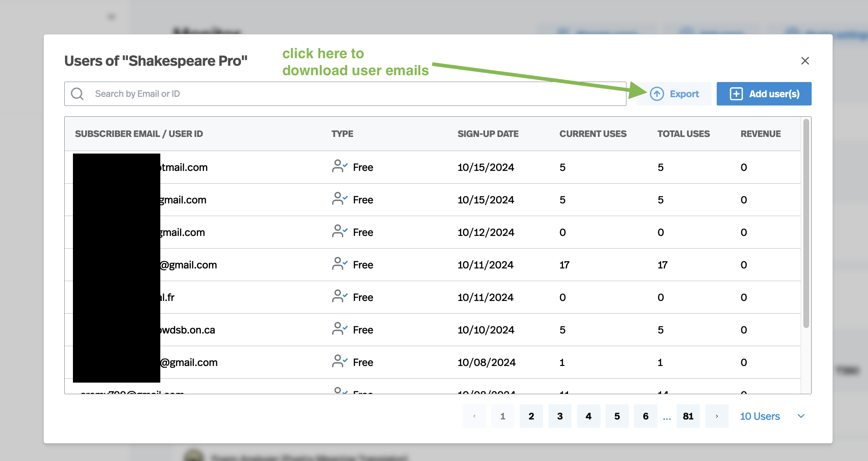
Task: Click the Users of "Shakespeare Pro" title
Action: (x=156, y=61)
